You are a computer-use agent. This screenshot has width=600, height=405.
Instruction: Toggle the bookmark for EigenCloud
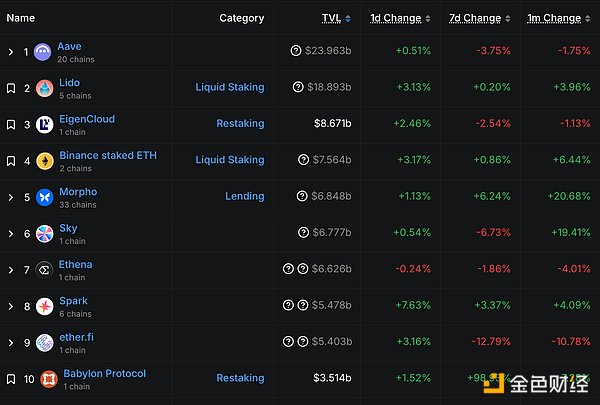tap(11, 125)
